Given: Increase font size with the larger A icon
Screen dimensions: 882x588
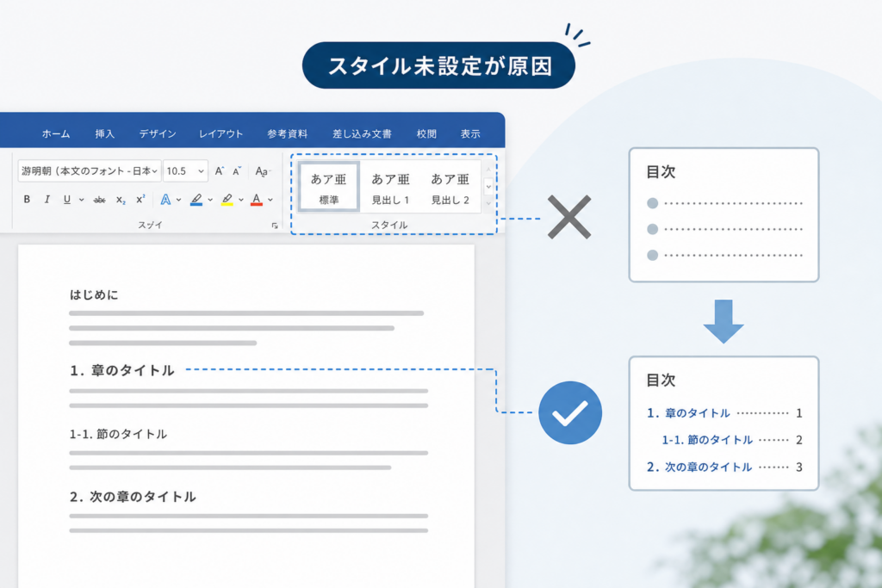Looking at the screenshot, I should (220, 171).
